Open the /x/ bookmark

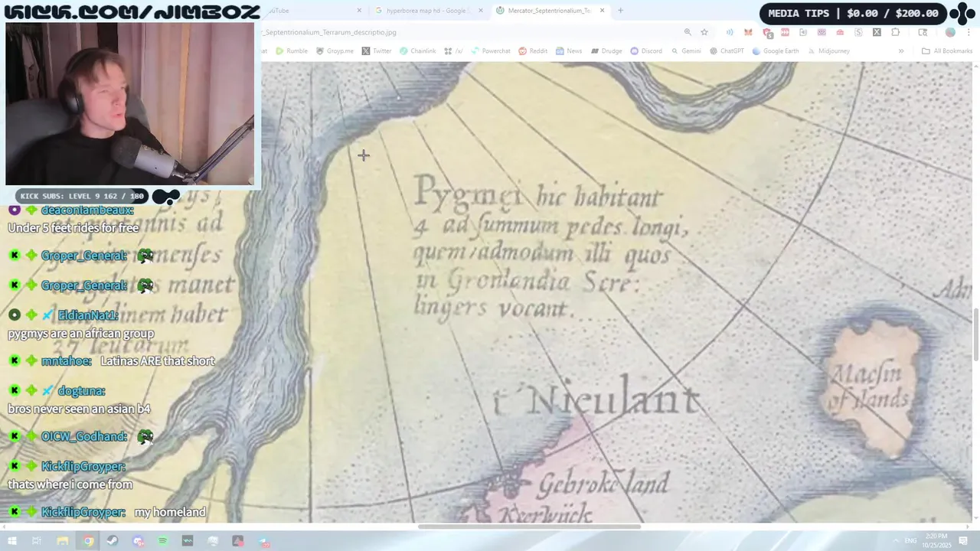453,51
